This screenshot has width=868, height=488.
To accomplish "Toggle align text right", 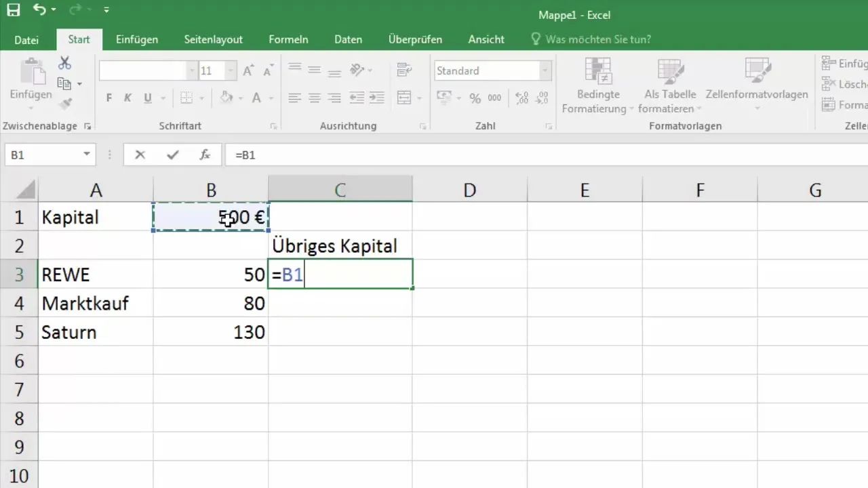I will (334, 98).
